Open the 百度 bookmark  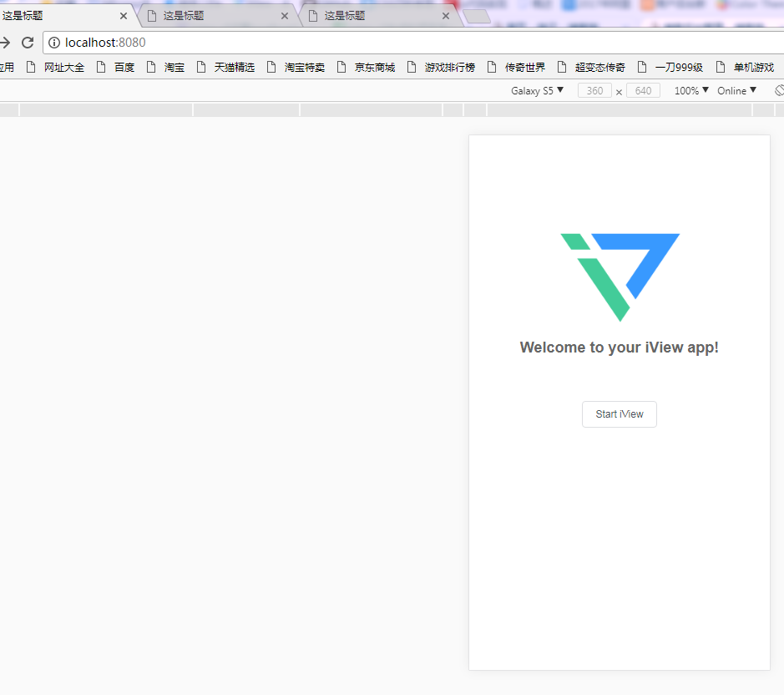(115, 67)
